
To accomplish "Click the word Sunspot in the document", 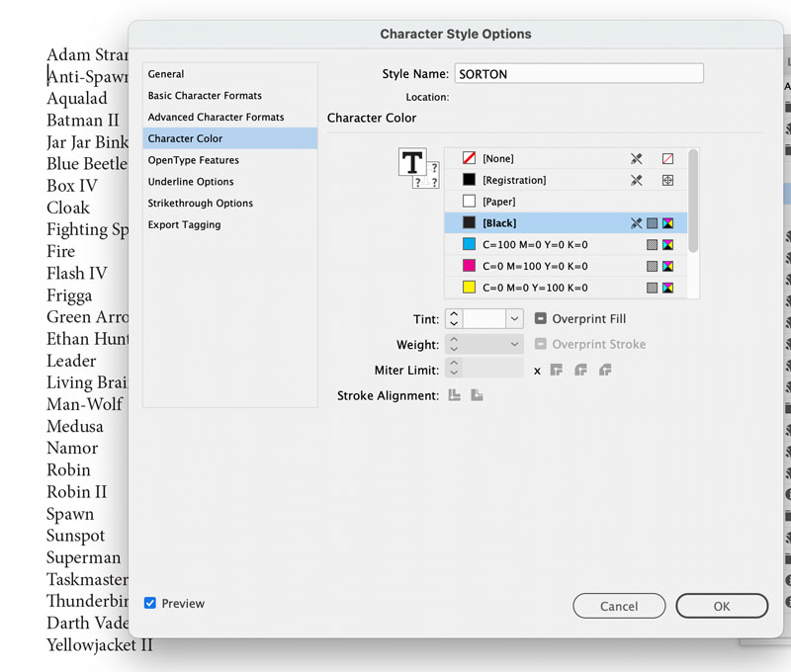I will 76,536.
